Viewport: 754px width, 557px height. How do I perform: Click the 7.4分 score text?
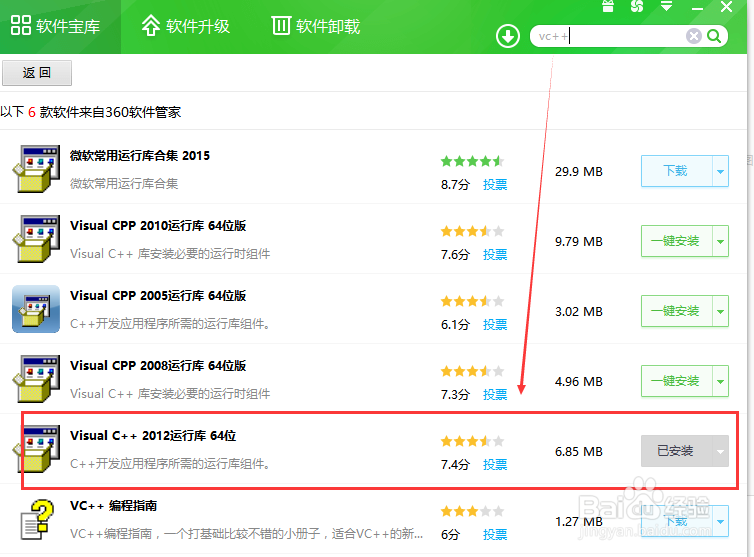click(x=455, y=465)
